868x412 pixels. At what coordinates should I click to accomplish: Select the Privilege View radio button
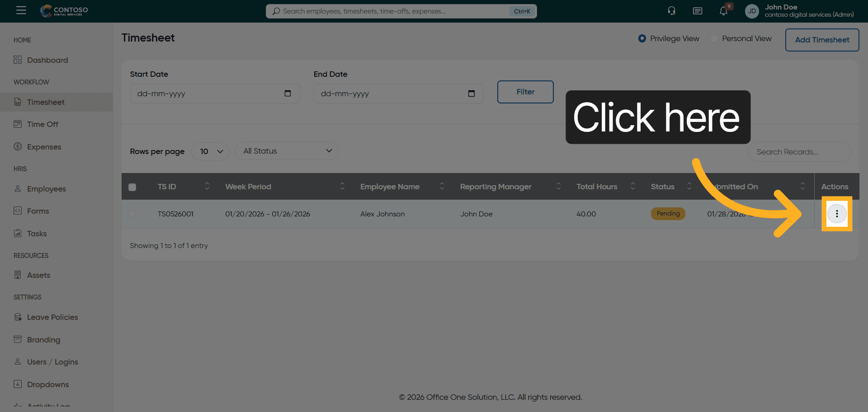pos(642,38)
